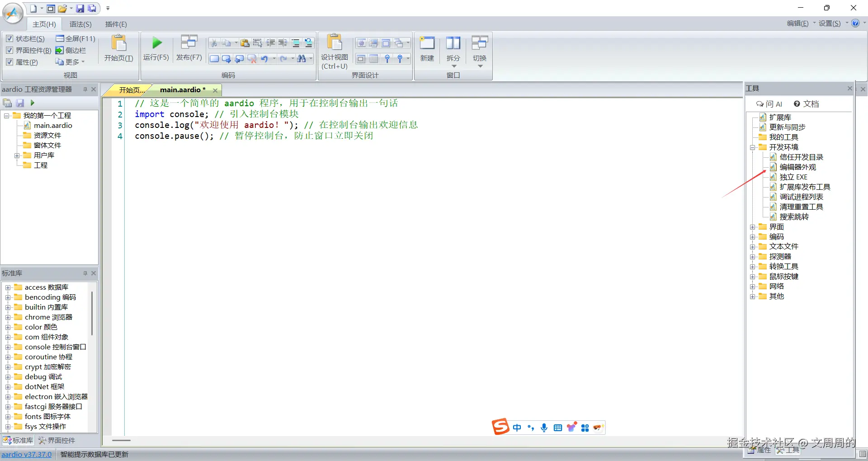Open the 编辑(E) menu button

(800, 24)
